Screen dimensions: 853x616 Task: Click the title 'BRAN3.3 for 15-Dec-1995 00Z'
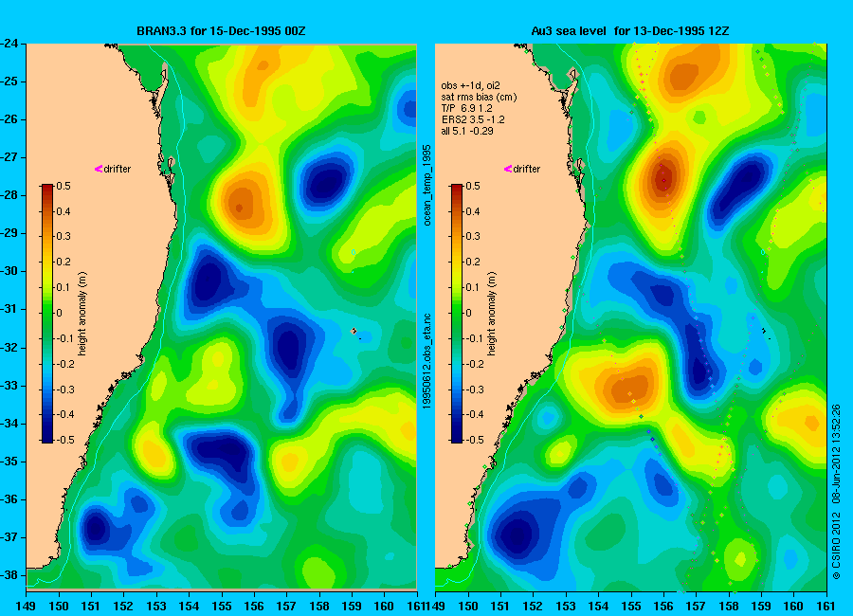tap(221, 31)
